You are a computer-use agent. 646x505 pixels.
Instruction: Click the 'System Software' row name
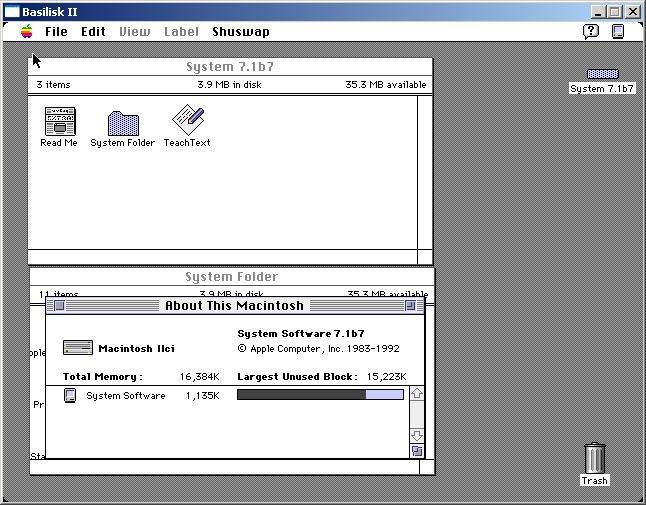[x=126, y=396]
